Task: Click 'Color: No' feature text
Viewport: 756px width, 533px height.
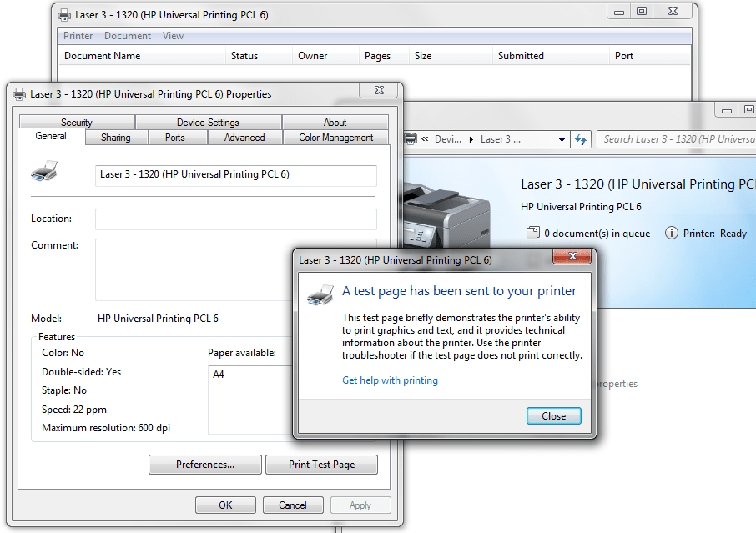Action: (63, 353)
